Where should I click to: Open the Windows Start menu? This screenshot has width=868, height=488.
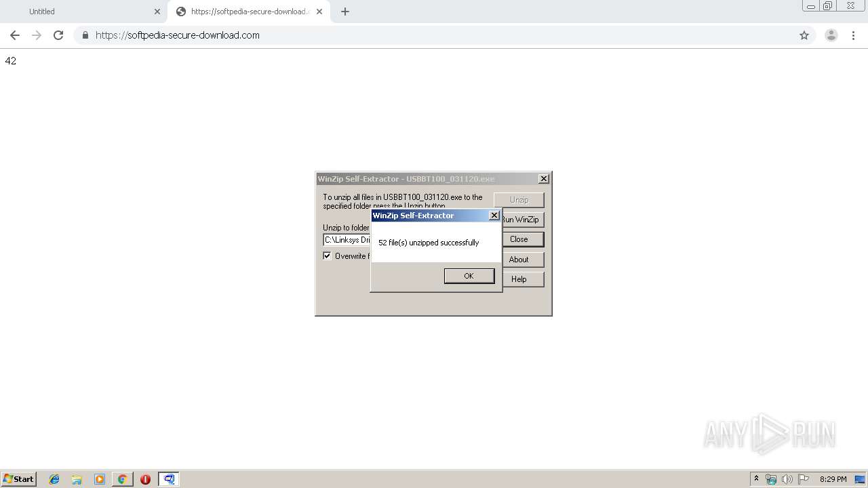pyautogui.click(x=18, y=479)
